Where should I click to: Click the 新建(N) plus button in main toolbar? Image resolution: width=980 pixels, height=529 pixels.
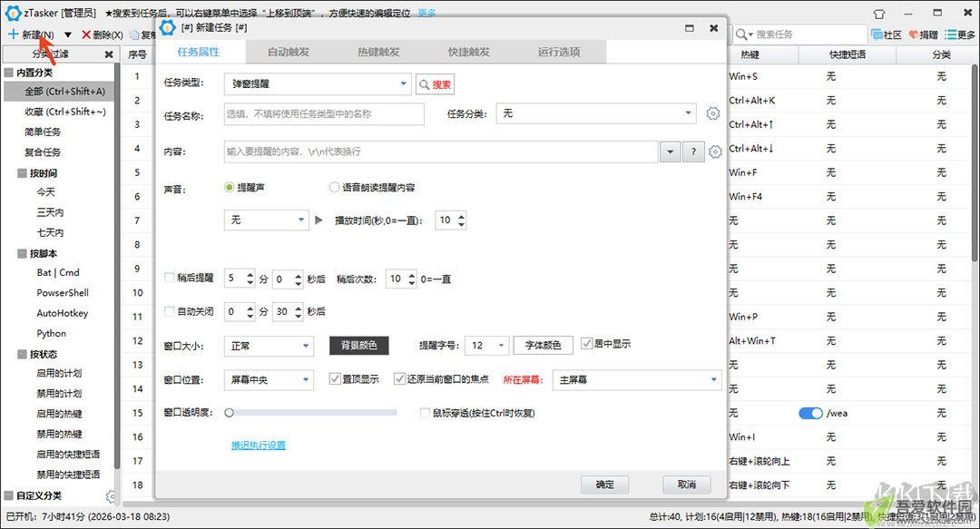pos(31,34)
